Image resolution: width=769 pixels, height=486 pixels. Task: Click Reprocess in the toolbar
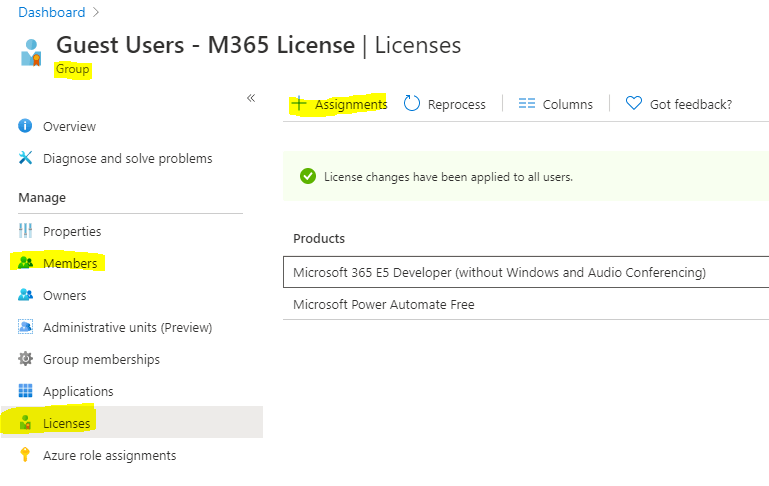click(445, 104)
